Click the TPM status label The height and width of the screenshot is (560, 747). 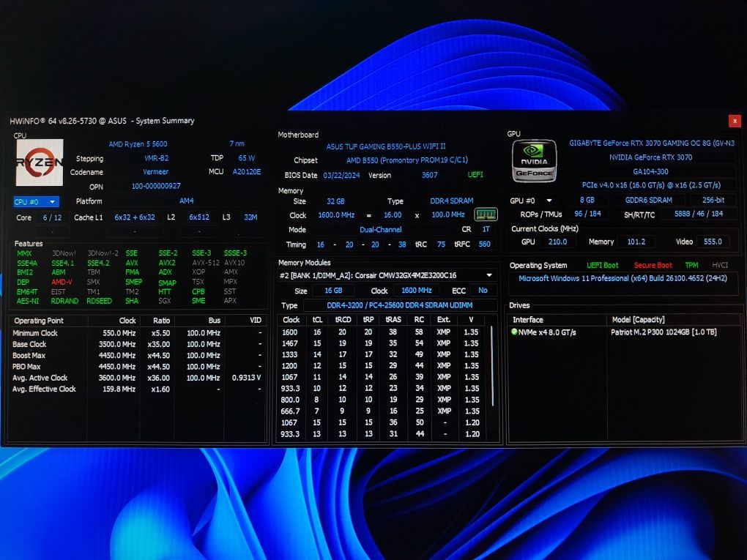[691, 265]
